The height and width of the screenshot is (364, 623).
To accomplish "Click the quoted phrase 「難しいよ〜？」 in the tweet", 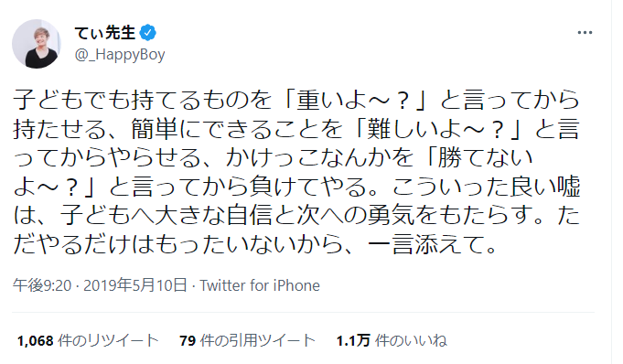I will tap(438, 129).
